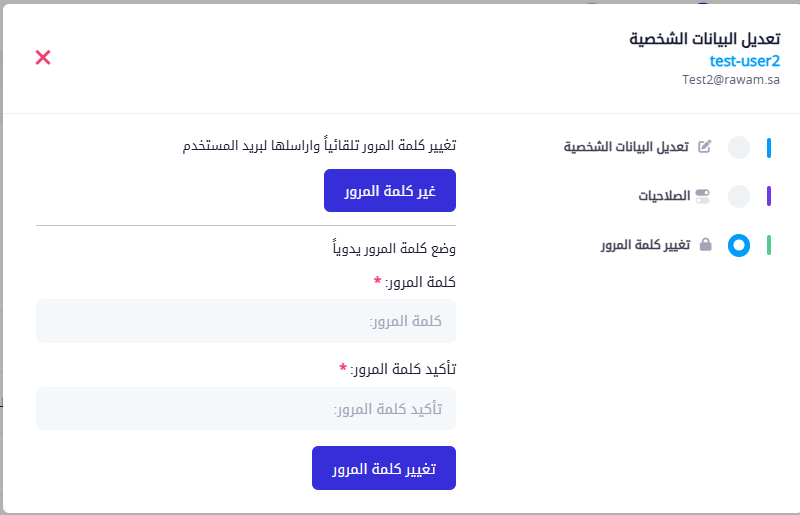
Task: Click the blue bar beside تعديل البيانات الشخصية
Action: coord(768,148)
